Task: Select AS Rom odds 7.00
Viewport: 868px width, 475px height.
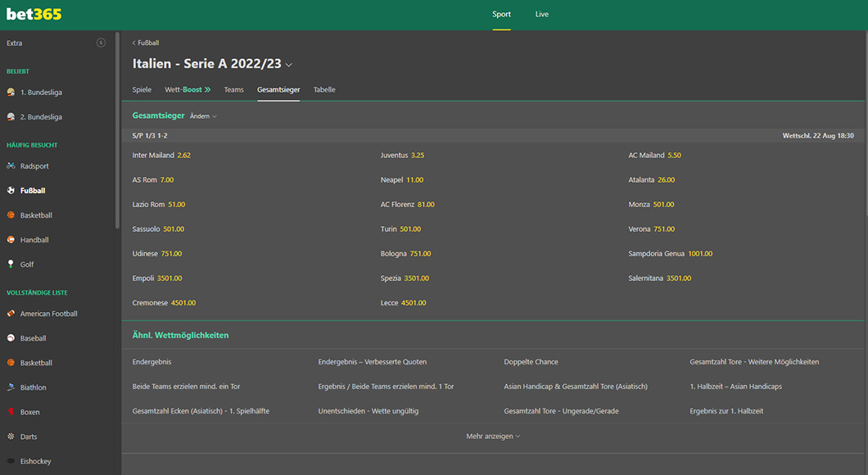Action: [166, 180]
